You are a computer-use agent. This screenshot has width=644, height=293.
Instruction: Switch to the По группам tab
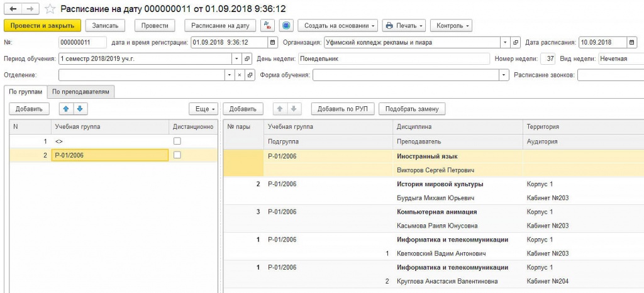click(25, 92)
